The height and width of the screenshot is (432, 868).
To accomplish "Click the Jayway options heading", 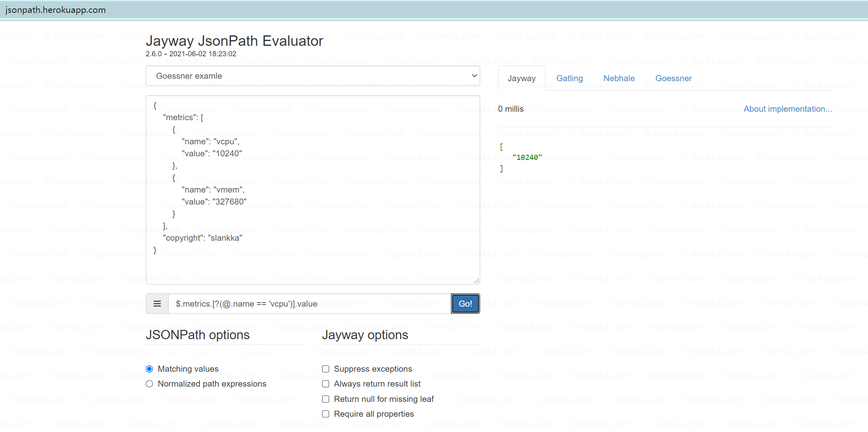I will pos(365,335).
